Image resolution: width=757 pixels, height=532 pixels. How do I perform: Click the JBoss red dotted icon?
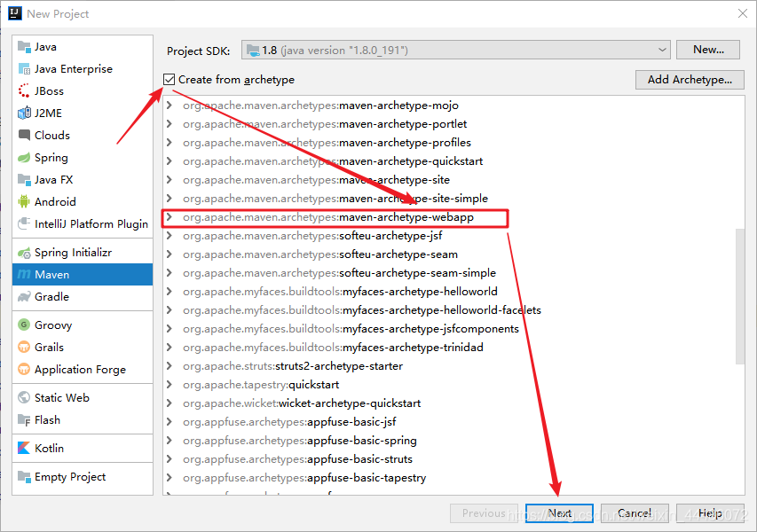click(24, 91)
